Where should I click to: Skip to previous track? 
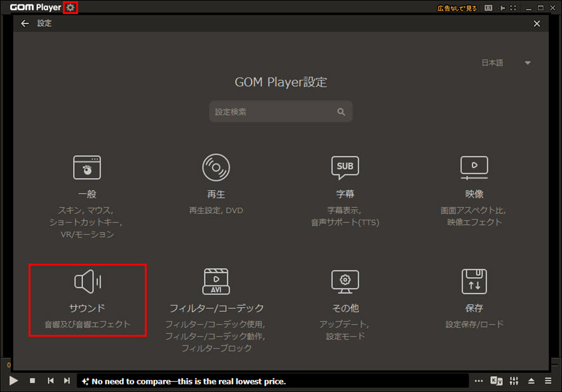click(51, 381)
